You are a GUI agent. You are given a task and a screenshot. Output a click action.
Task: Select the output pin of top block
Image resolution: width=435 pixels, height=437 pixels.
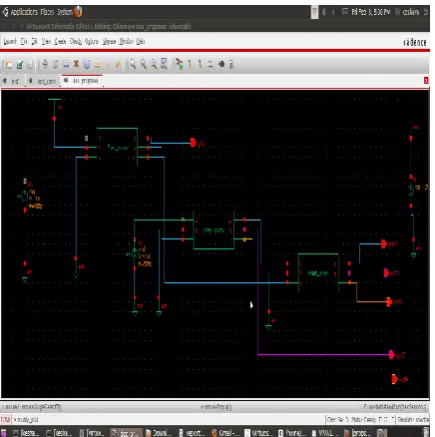(193, 143)
